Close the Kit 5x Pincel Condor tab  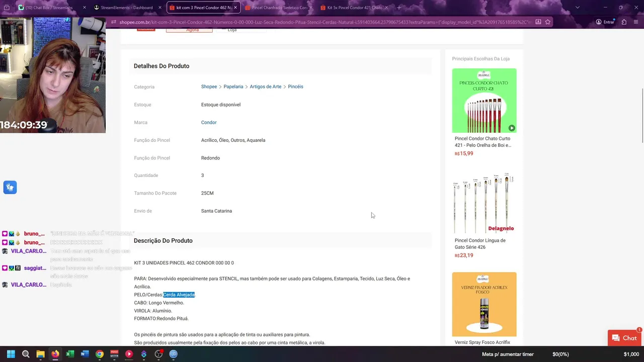point(386,8)
